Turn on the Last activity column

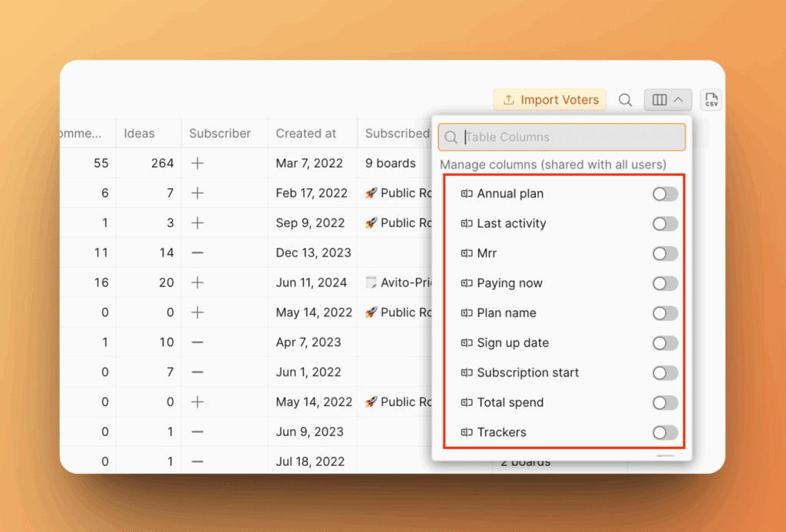[x=665, y=223]
